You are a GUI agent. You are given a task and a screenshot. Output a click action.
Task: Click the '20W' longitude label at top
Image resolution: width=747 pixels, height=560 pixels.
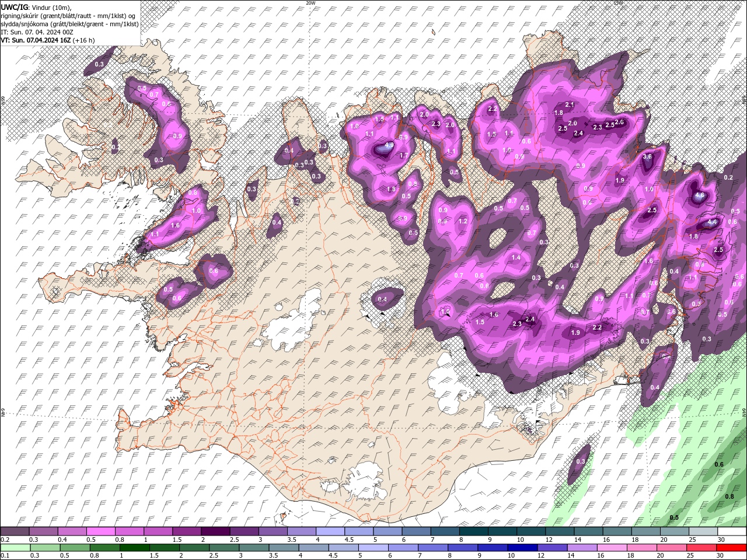pos(310,2)
